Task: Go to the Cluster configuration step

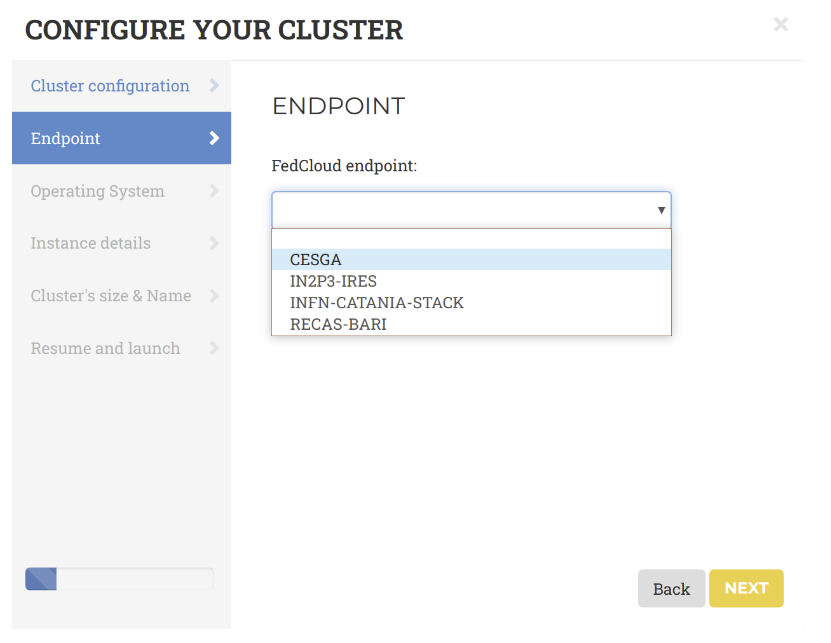Action: click(x=110, y=86)
